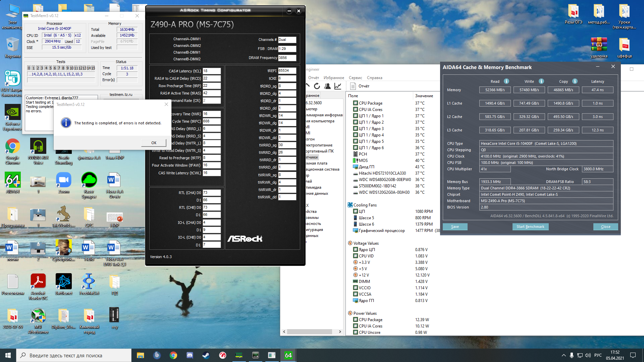The width and height of the screenshot is (644, 362).
Task: Click the tREFI value field
Action: tap(287, 71)
